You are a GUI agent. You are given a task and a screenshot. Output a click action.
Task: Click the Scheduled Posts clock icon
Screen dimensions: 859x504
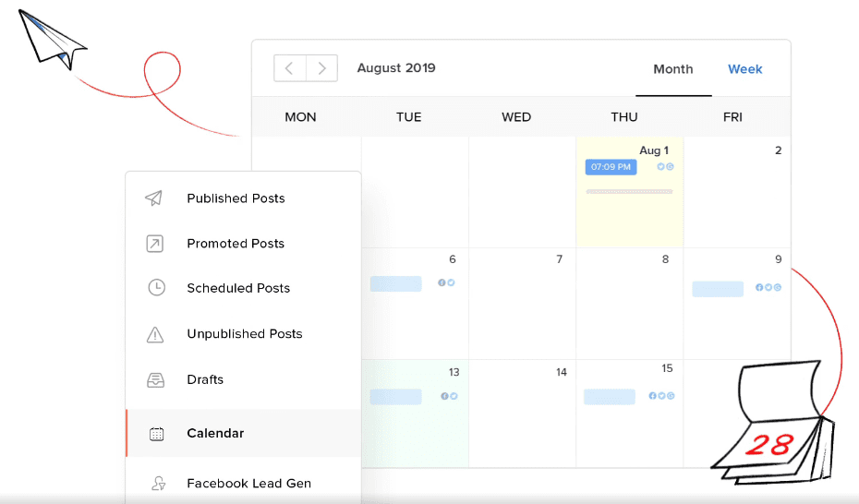[156, 288]
